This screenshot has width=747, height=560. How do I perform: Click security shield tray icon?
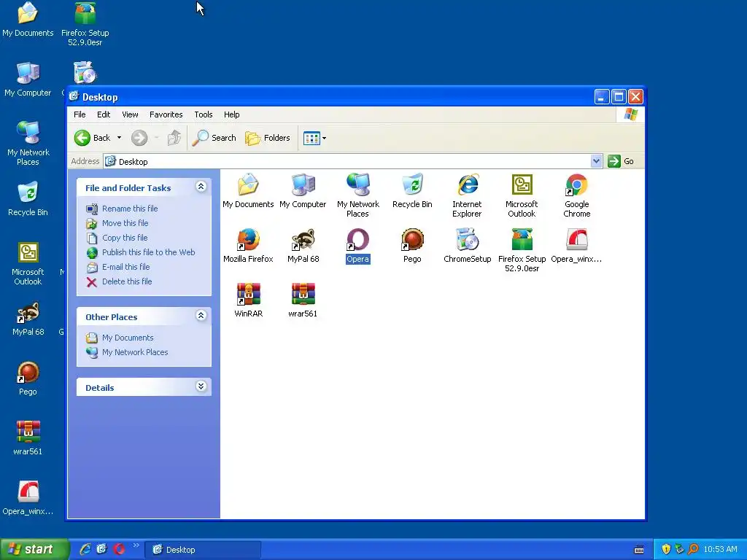click(x=666, y=550)
